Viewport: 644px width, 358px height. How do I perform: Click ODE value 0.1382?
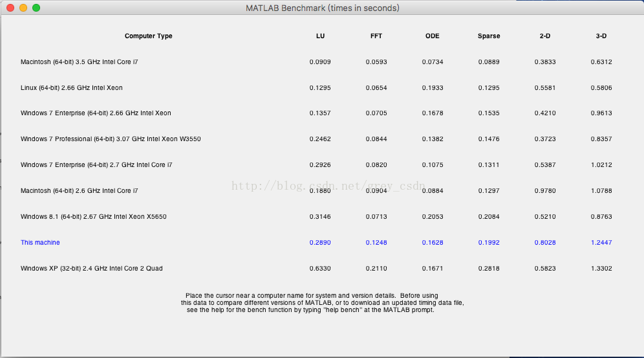(433, 139)
